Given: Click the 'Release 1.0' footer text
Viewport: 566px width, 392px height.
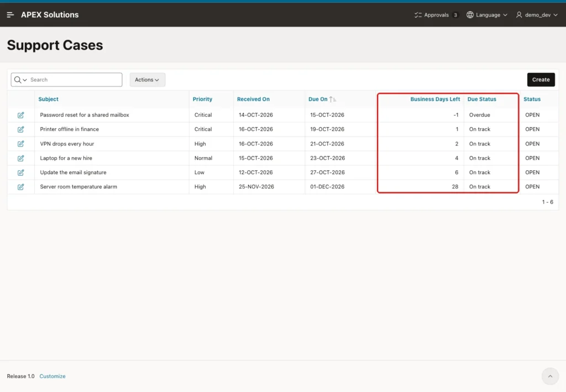Looking at the screenshot, I should pyautogui.click(x=20, y=376).
